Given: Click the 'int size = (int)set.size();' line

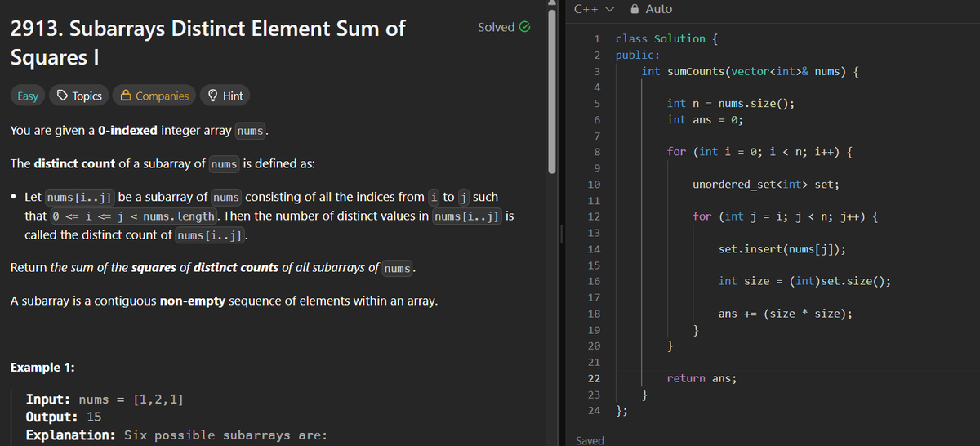Looking at the screenshot, I should [804, 281].
